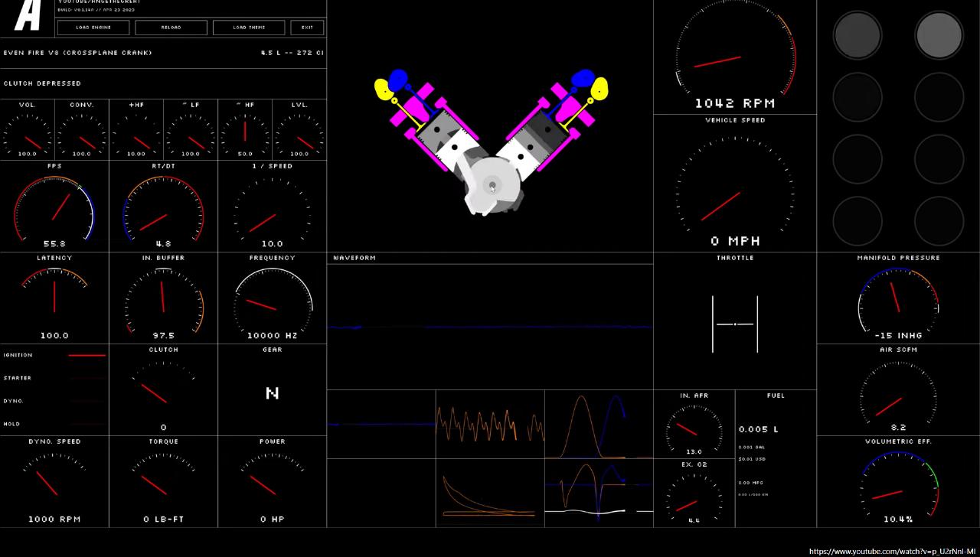Click the crankshaft hub at engine center

[x=492, y=186]
